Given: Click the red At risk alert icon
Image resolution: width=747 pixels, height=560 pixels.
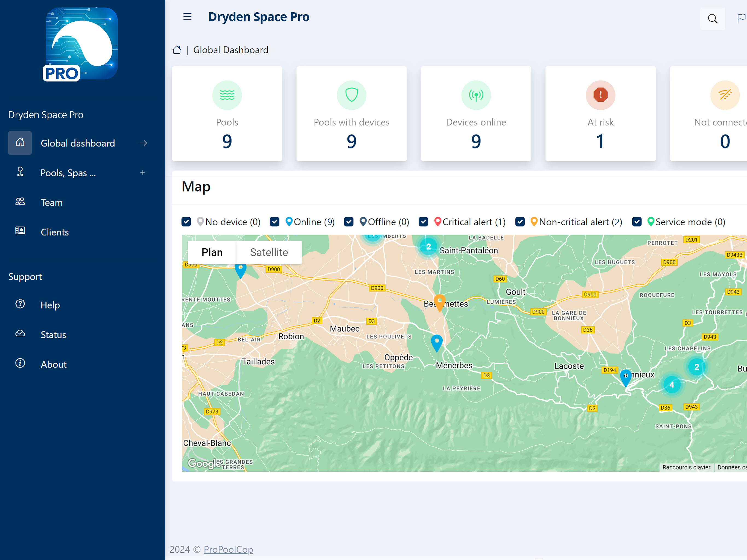Looking at the screenshot, I should (x=600, y=95).
